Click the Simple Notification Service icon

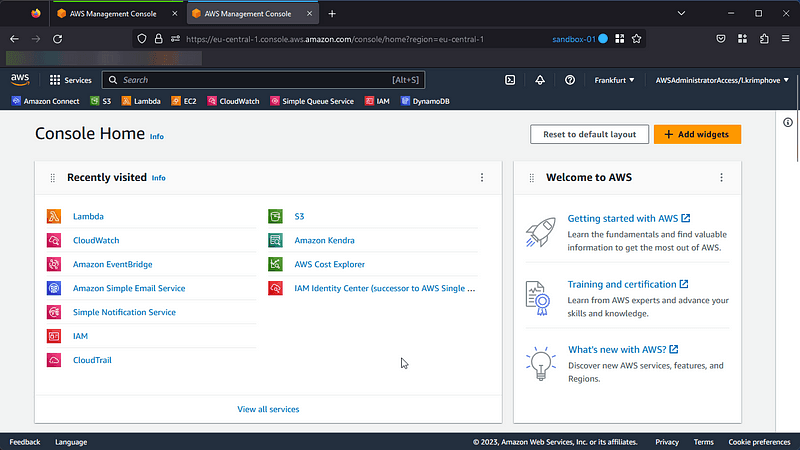click(x=54, y=312)
